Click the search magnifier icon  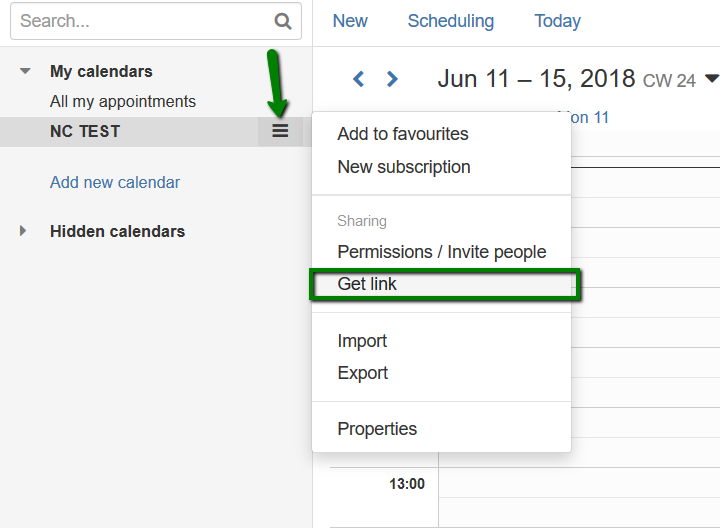[x=282, y=21]
